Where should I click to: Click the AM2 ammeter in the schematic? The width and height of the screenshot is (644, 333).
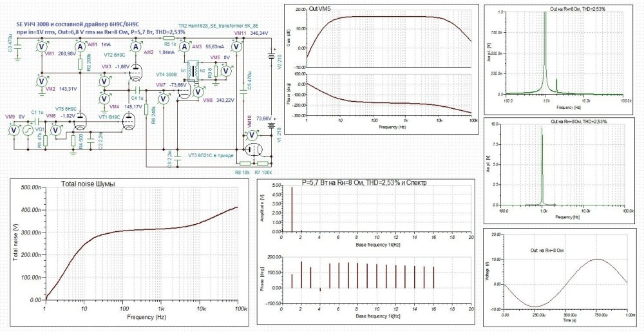pos(136,46)
